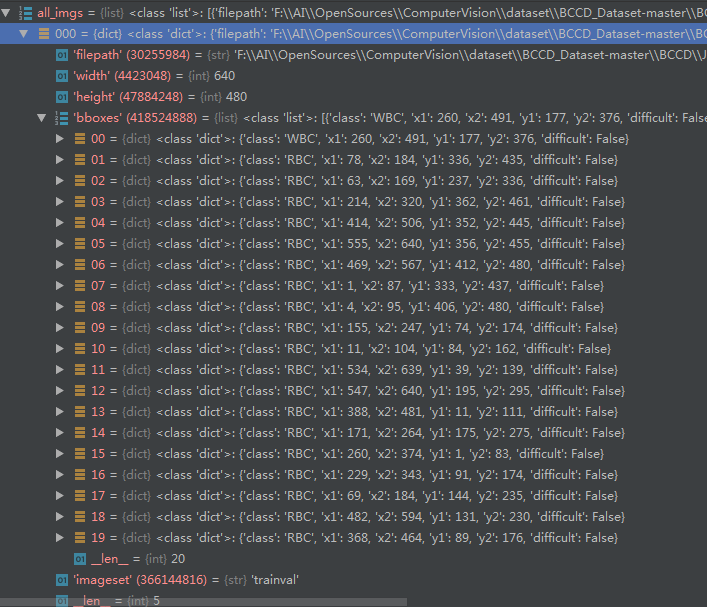The width and height of the screenshot is (707, 607).
Task: Expand bbox entry 19 arrow
Action: coord(60,538)
